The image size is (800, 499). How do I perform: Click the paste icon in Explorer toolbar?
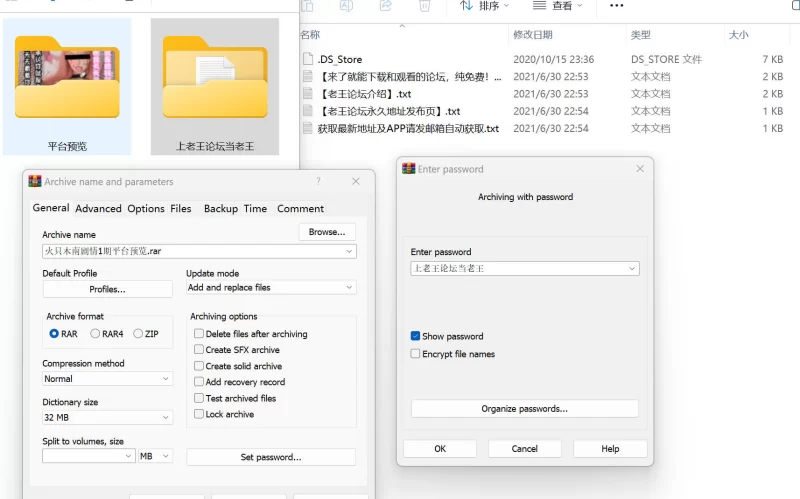pos(308,6)
